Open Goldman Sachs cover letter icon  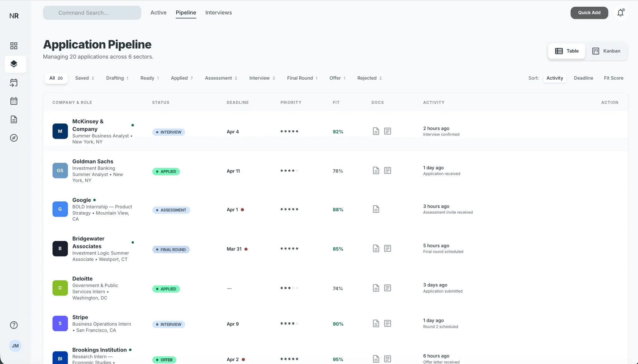point(388,171)
